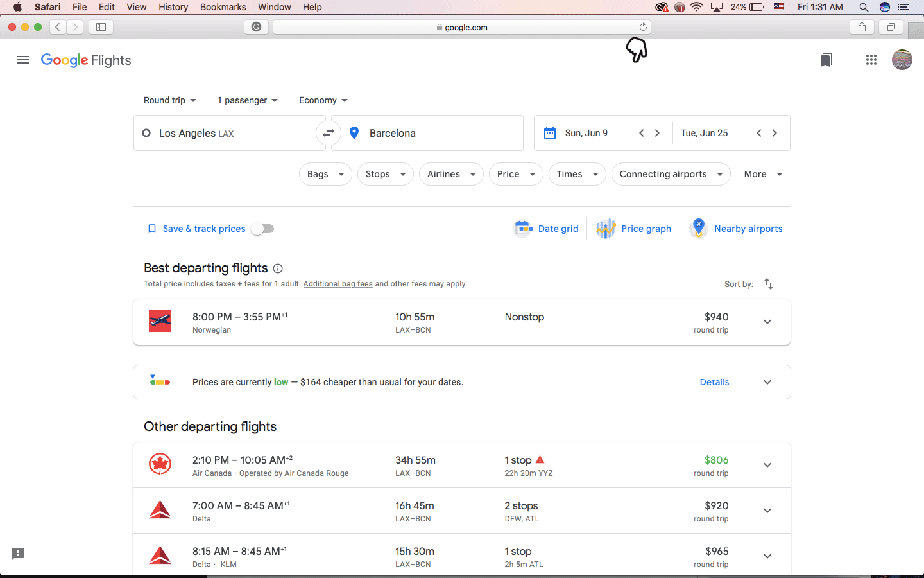Screen dimensions: 924x578
Task: Click the Additional bag fees link
Action: coord(338,284)
